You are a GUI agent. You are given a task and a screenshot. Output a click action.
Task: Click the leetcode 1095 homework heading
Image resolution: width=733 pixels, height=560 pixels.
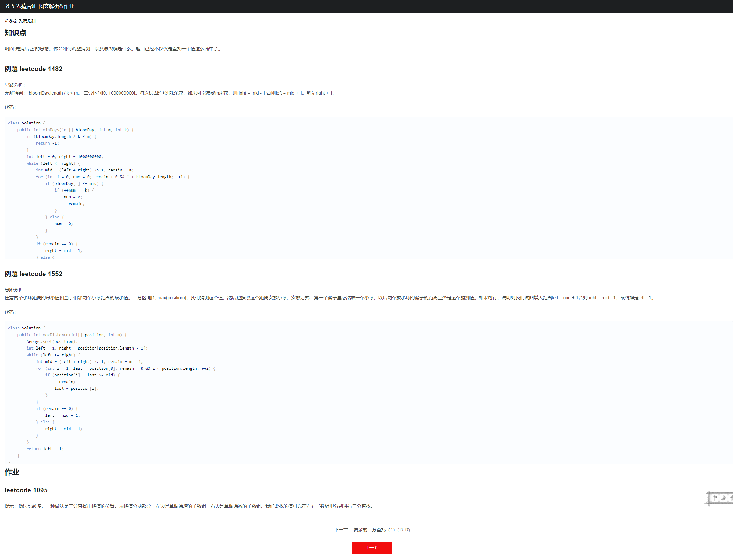click(26, 490)
